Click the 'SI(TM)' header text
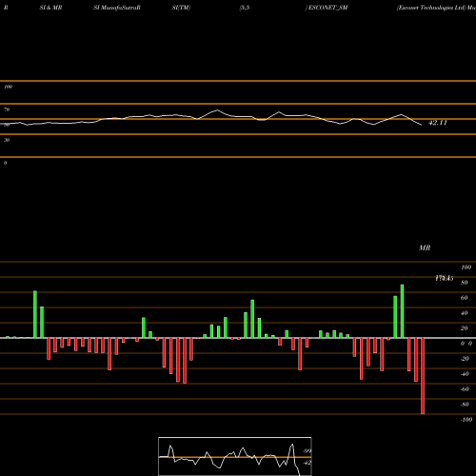This screenshot has width=476, height=476. 181,8
